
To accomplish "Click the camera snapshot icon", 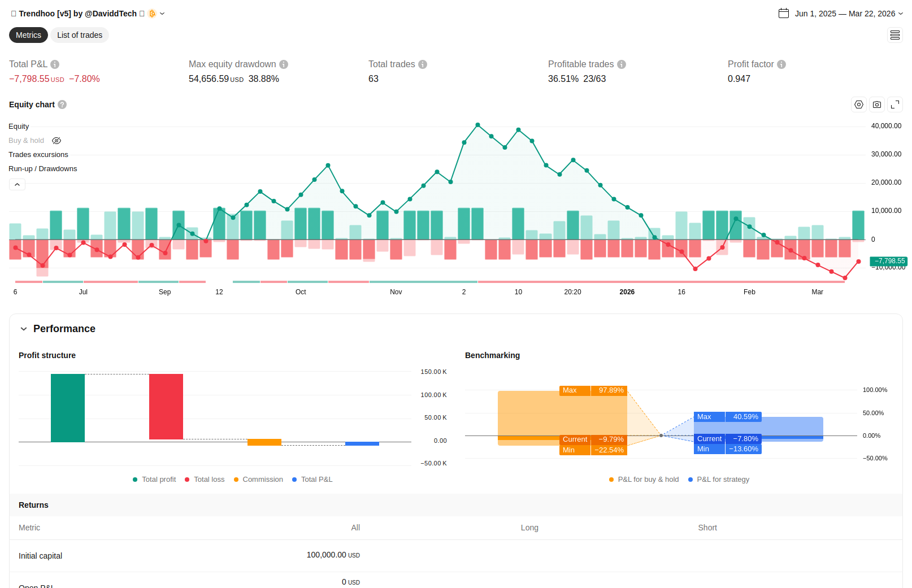I will tap(877, 104).
